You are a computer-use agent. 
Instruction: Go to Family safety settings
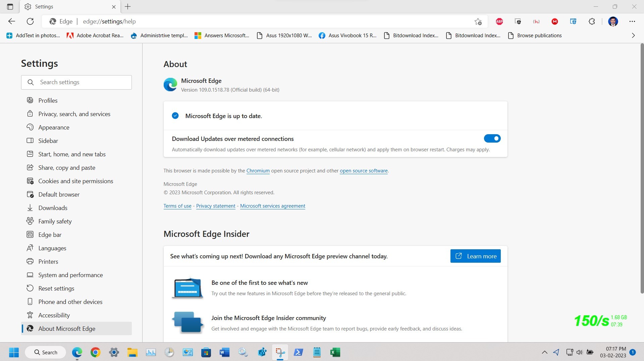[76, 221]
